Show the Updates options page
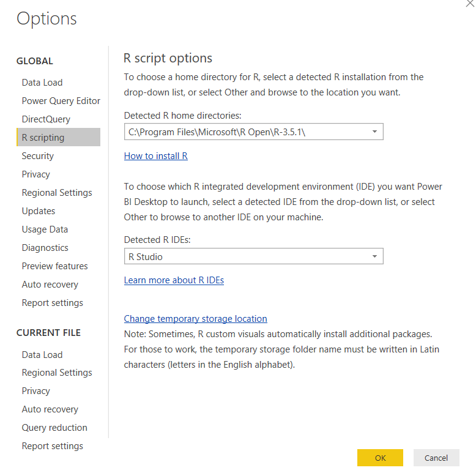This screenshot has width=476, height=473. [39, 211]
